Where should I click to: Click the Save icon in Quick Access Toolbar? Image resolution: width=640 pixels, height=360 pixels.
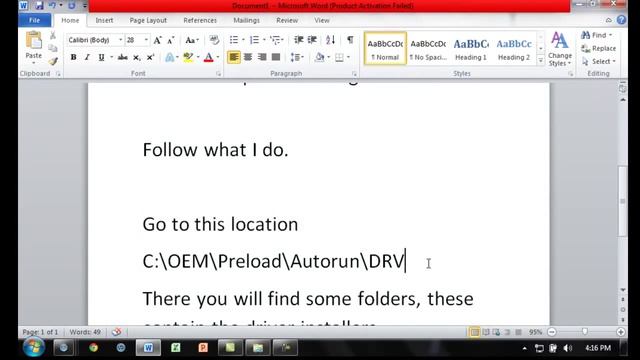[x=39, y=6]
